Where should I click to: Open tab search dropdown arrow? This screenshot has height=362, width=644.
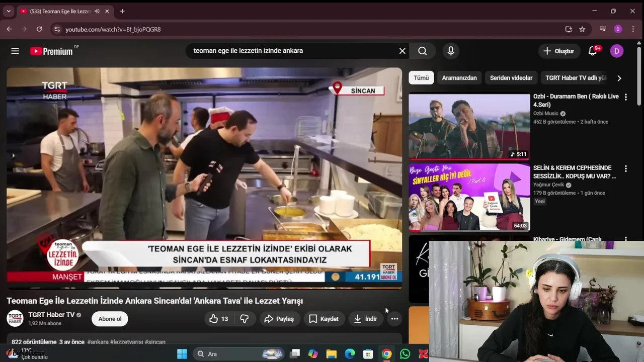point(8,11)
